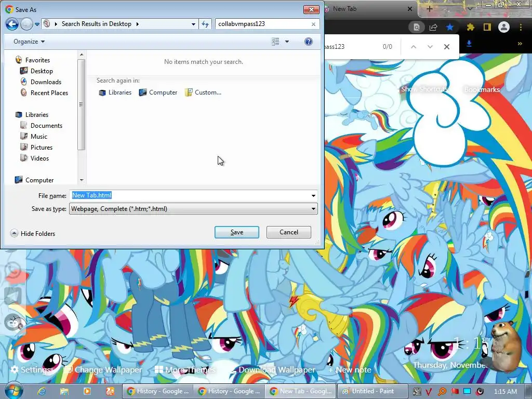Image resolution: width=532 pixels, height=399 pixels.
Task: Open Settings on the new tab page
Action: (31, 369)
